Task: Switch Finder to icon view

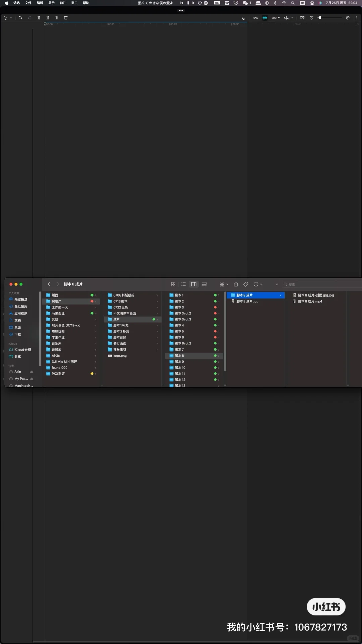Action: pos(173,284)
